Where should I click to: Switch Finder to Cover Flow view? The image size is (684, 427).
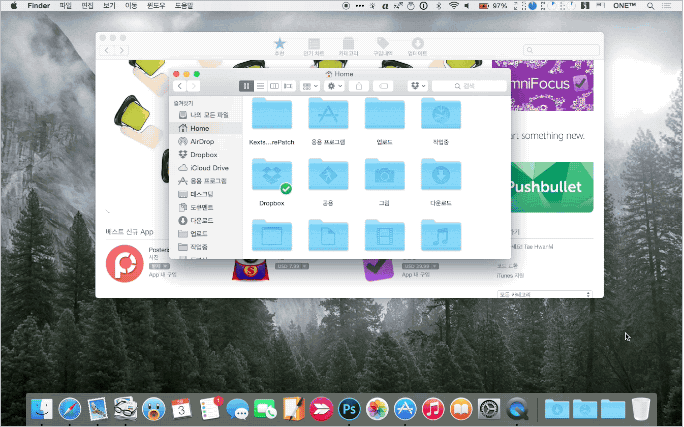(288, 86)
